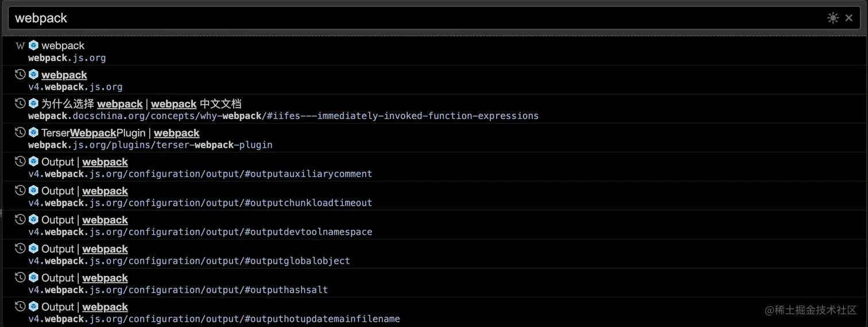868x327 pixels.
Task: Click the history icon for outputauxiliarycomment result
Action: tap(20, 161)
